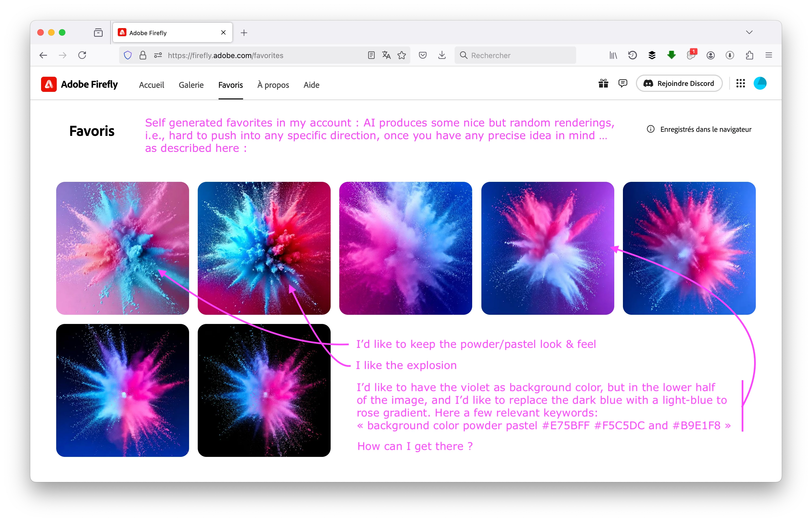The height and width of the screenshot is (522, 812).
Task: Click the Rechercher search field
Action: (x=515, y=55)
